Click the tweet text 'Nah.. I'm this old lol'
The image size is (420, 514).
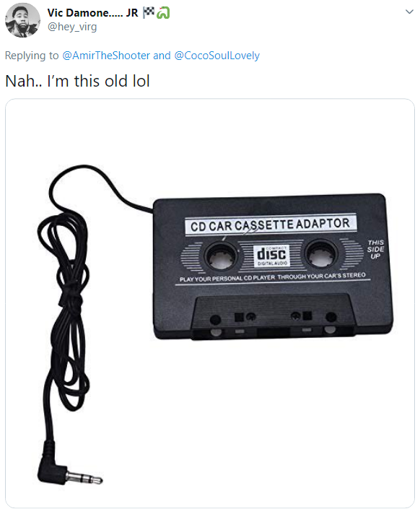(78, 81)
